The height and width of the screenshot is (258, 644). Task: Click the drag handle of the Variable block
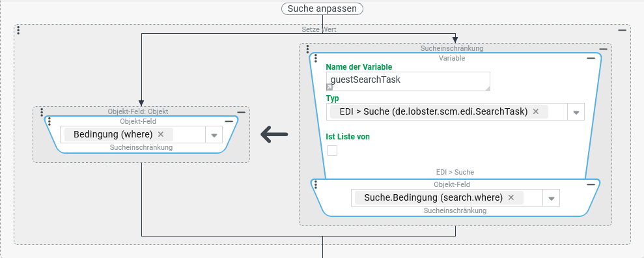[x=315, y=57]
